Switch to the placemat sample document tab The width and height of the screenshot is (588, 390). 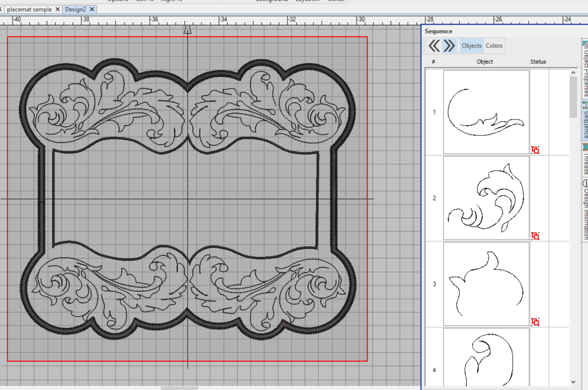29,9
